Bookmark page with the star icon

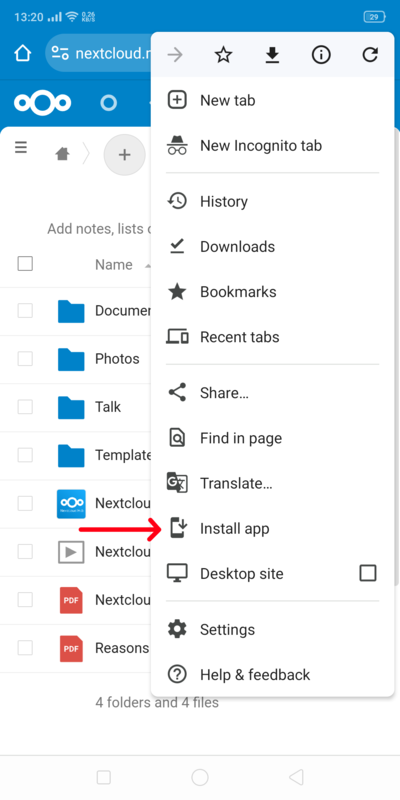coord(223,55)
